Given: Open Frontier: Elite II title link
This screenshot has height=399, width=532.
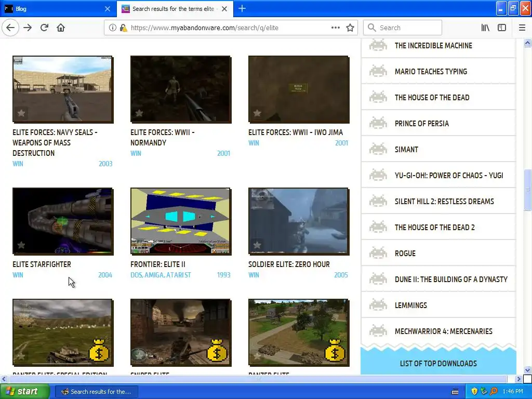Looking at the screenshot, I should 158,264.
